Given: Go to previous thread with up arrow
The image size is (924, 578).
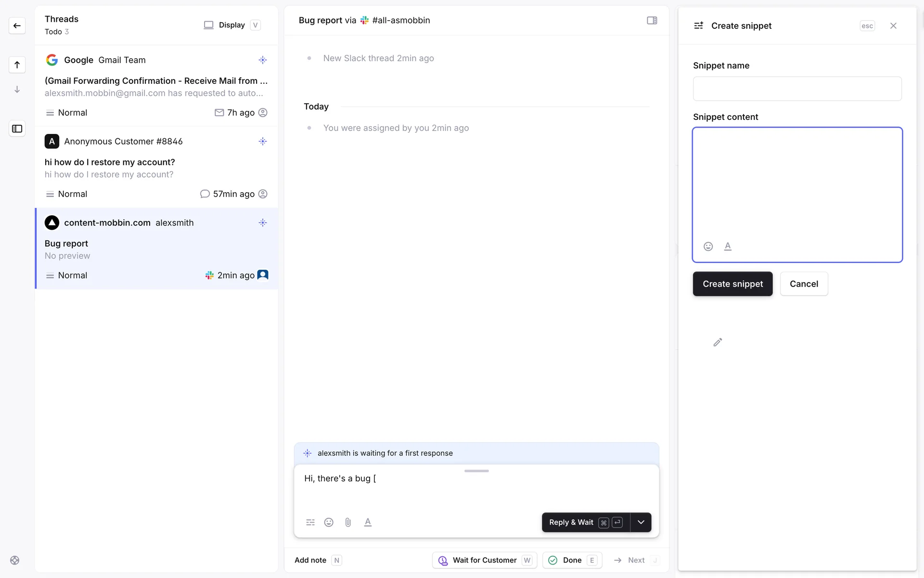Looking at the screenshot, I should pyautogui.click(x=17, y=65).
